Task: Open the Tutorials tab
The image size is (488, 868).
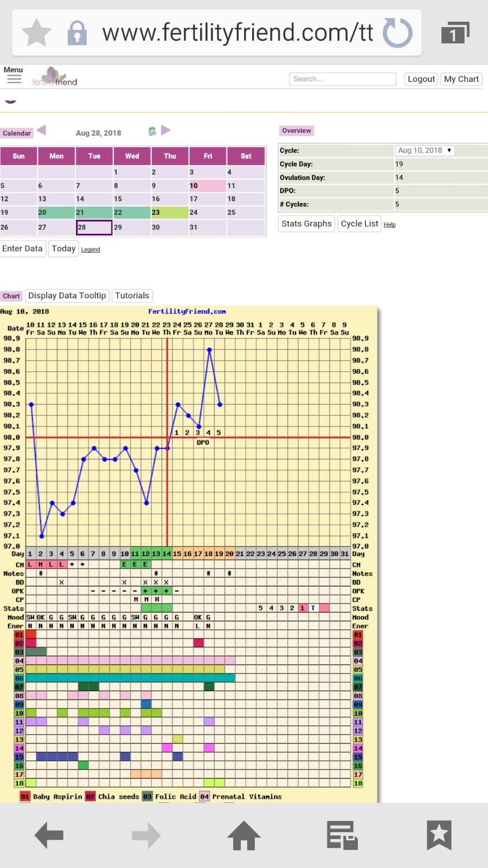Action: coord(132,296)
